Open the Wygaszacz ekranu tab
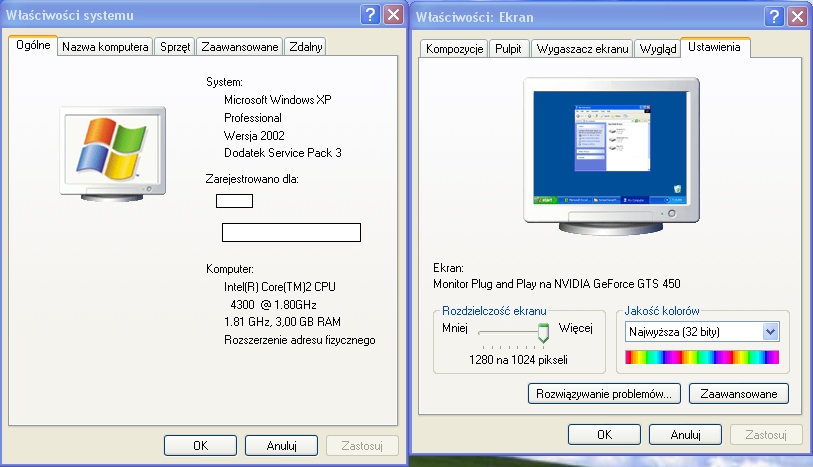The image size is (813, 467). (582, 49)
